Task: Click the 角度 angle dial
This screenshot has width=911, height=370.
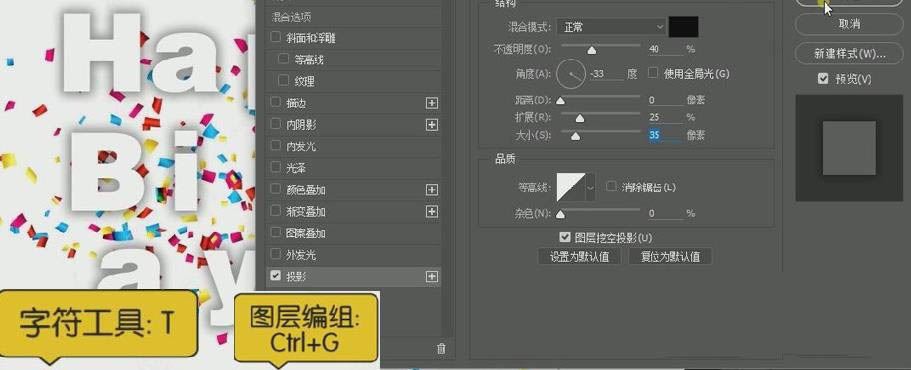Action: click(x=571, y=74)
